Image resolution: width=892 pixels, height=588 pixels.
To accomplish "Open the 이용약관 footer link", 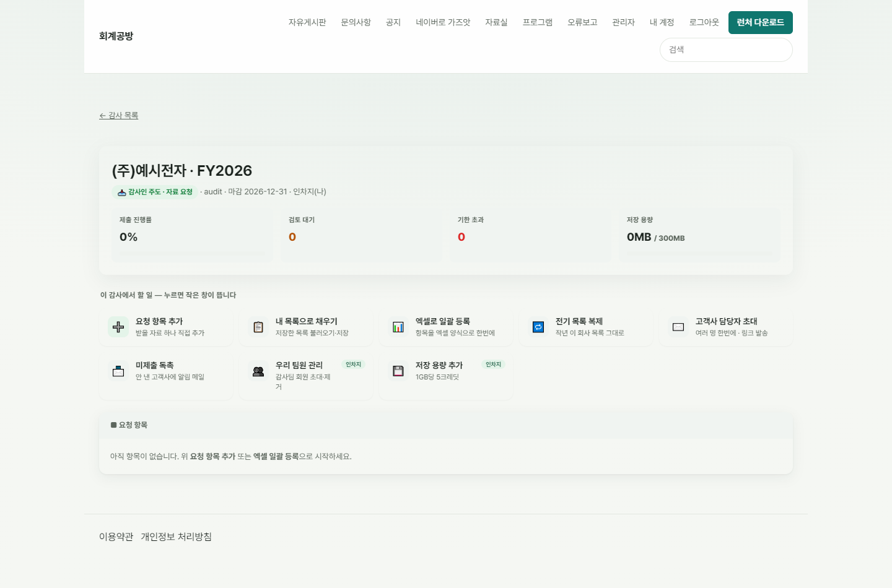I will tap(116, 537).
